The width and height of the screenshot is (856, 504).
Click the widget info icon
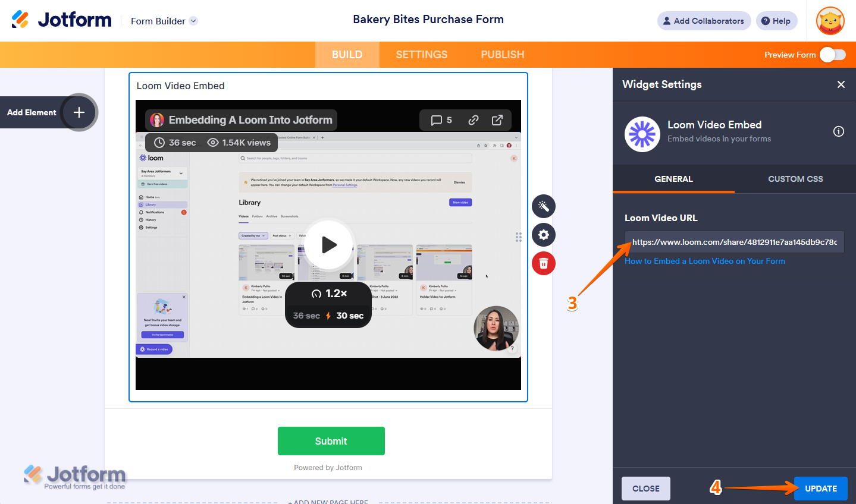pyautogui.click(x=839, y=131)
